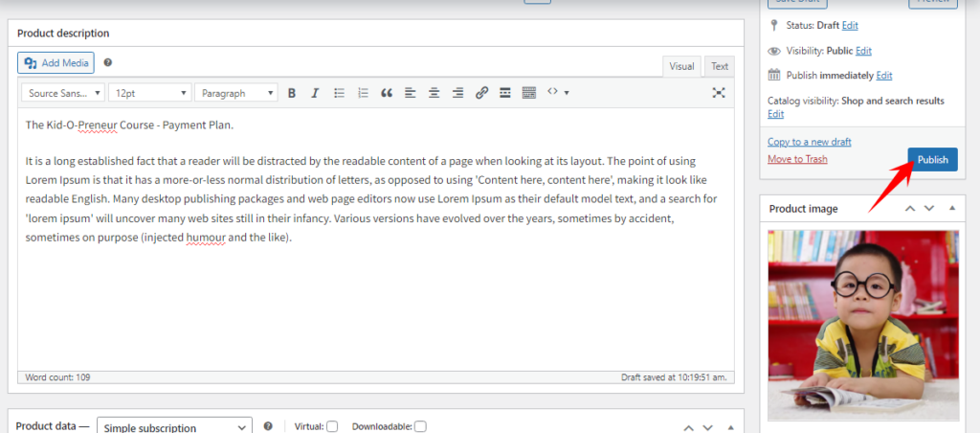
Task: Insert a numbered list
Action: (x=363, y=93)
